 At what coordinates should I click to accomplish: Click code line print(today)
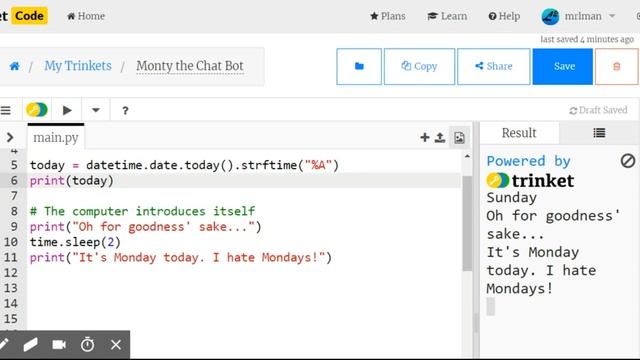71,180
